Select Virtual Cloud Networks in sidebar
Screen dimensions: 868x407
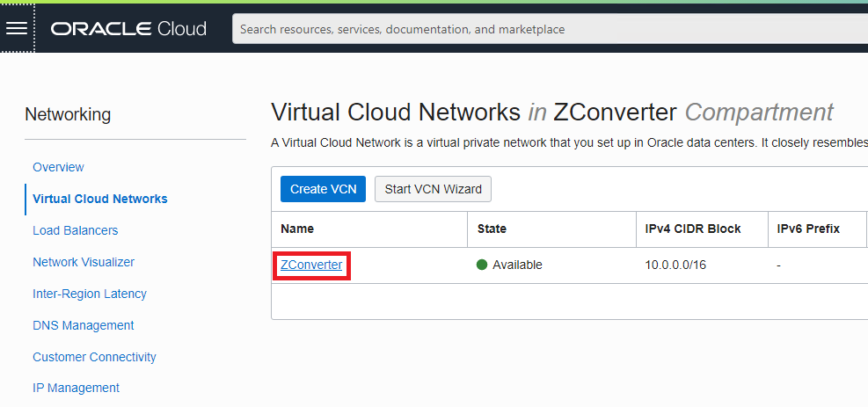pos(100,199)
